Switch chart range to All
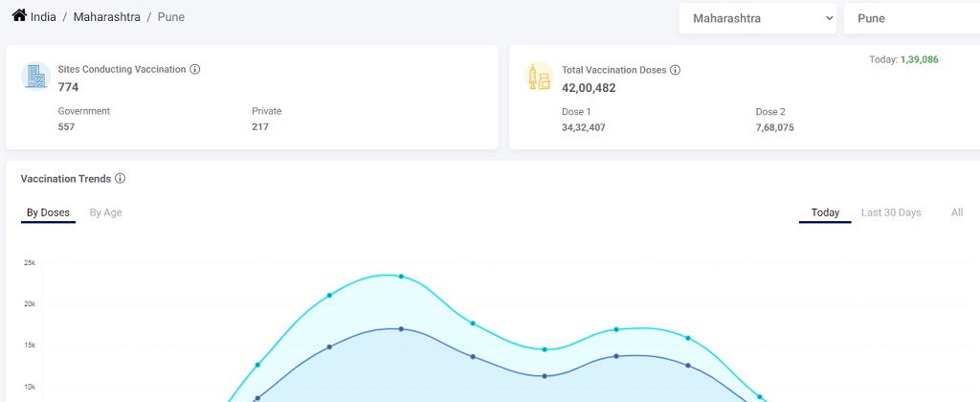The width and height of the screenshot is (980, 402). pyautogui.click(x=957, y=212)
